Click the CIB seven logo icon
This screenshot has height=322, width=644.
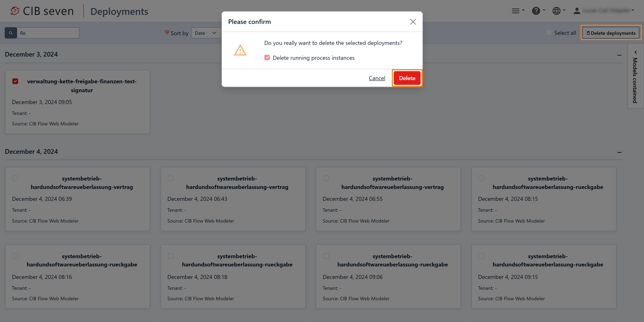tap(15, 11)
